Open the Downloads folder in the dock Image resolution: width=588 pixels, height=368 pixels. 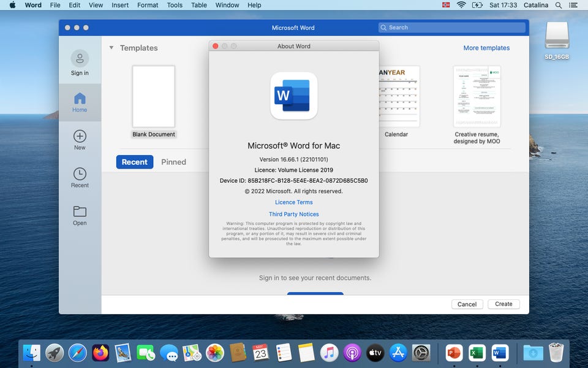tap(533, 353)
